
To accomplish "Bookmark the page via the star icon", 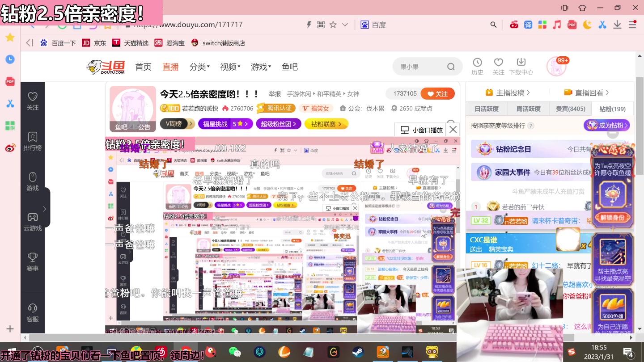I will click(334, 25).
